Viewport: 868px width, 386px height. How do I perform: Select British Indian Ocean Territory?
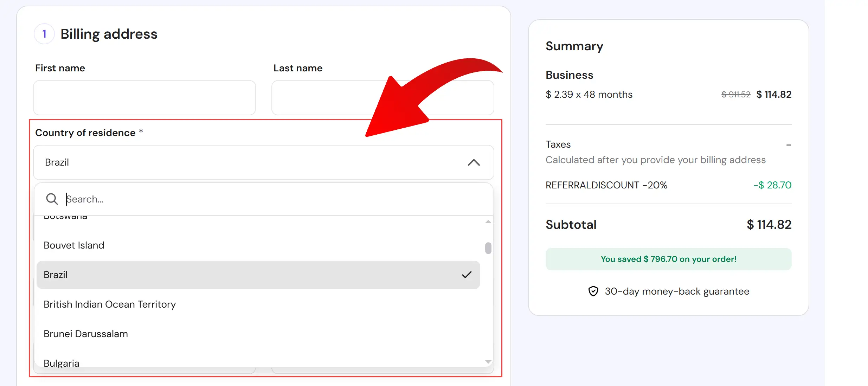[109, 304]
